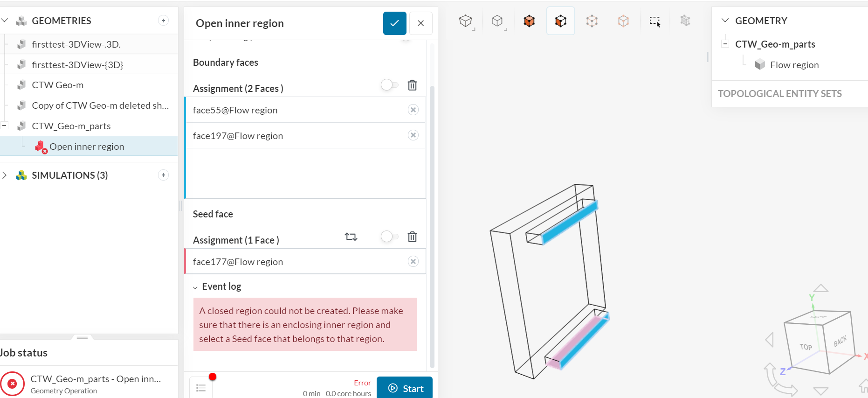Select the face selection mode cube icon
Viewport: 868px width, 398px height.
pyautogui.click(x=560, y=21)
